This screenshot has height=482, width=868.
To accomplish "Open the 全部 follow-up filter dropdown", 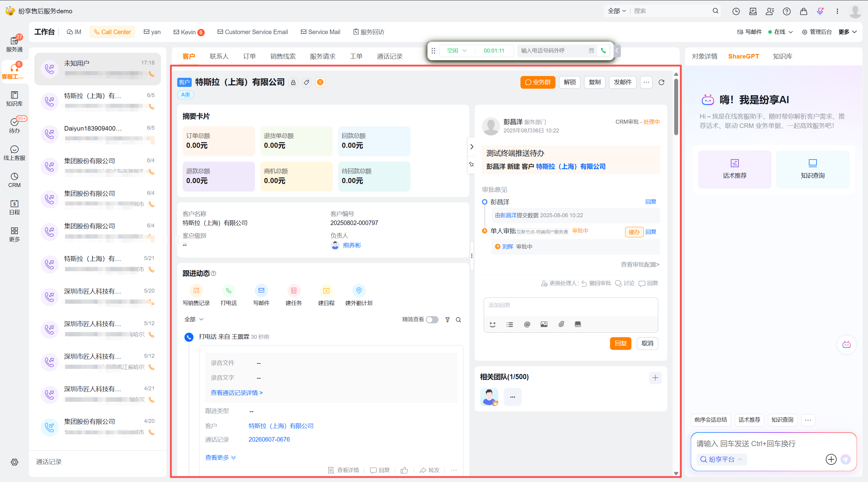I will [194, 319].
